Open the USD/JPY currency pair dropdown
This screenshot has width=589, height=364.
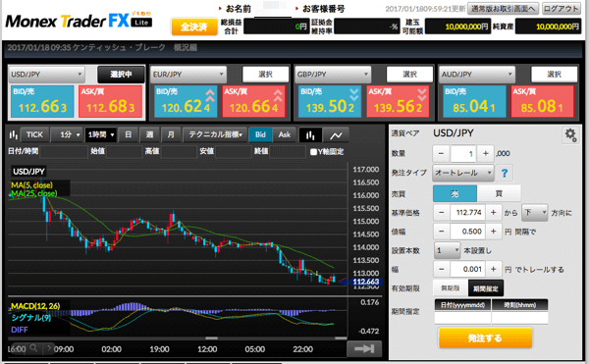pos(46,75)
